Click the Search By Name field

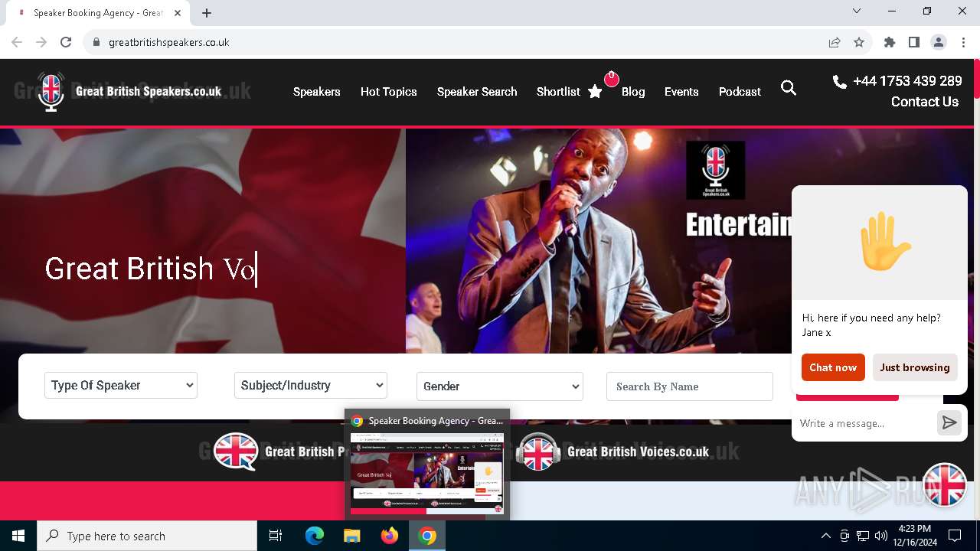pos(690,386)
